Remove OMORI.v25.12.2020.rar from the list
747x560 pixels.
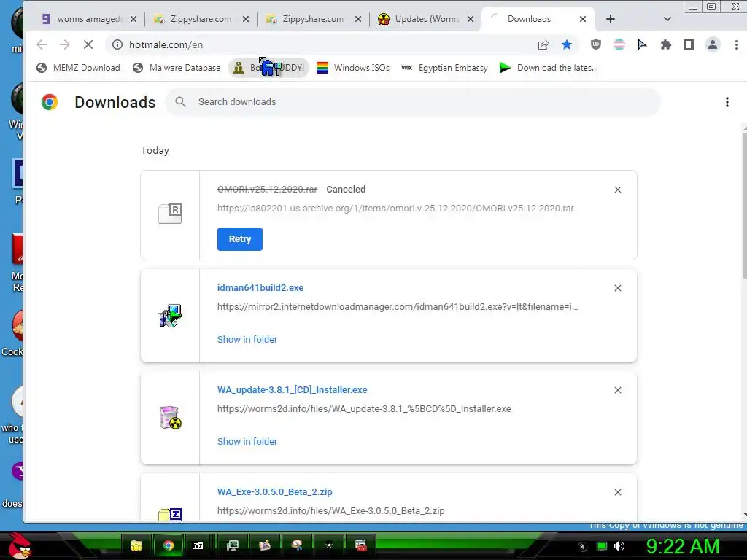618,190
